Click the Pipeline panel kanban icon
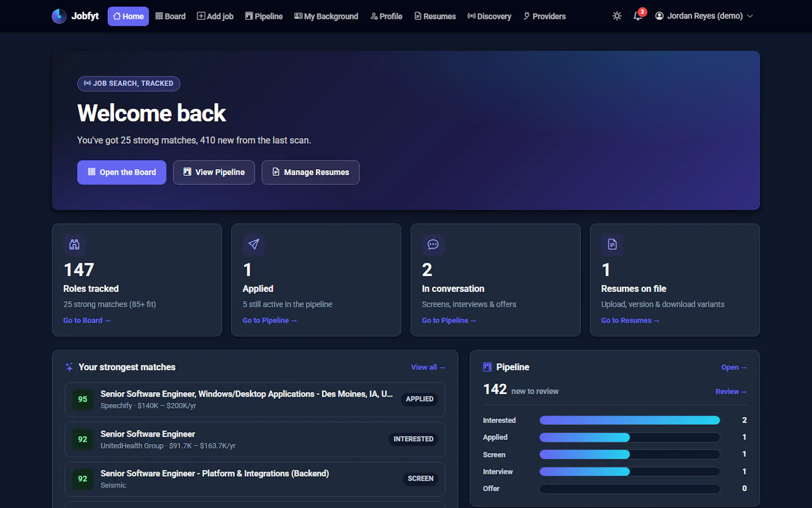Image resolution: width=812 pixels, height=508 pixels. [x=487, y=367]
